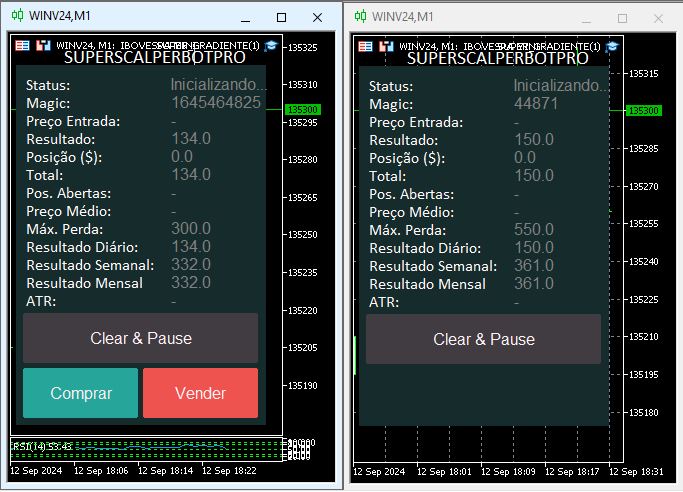Click the chart icon in the left window's title bar

[x=18, y=17]
